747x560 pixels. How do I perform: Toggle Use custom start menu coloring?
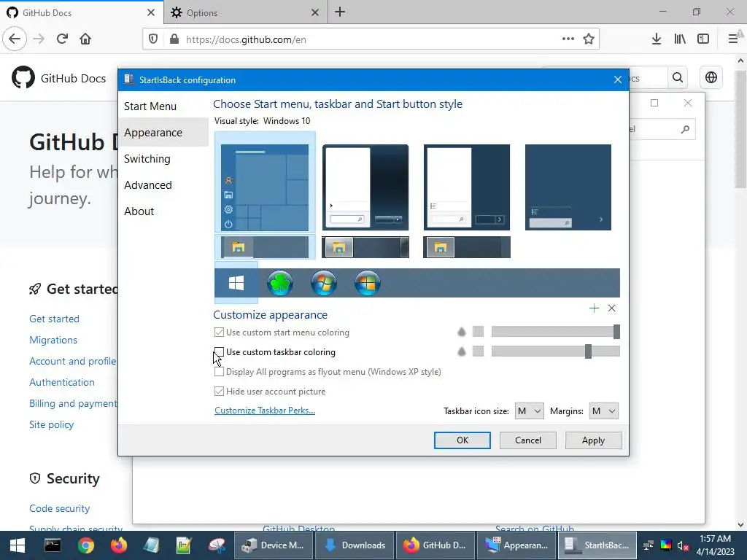[282, 332]
